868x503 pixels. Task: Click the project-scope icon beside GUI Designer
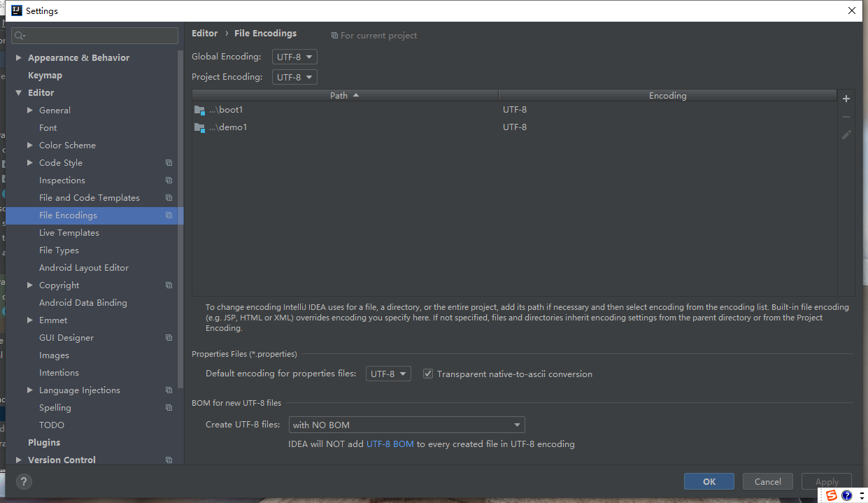[169, 338]
